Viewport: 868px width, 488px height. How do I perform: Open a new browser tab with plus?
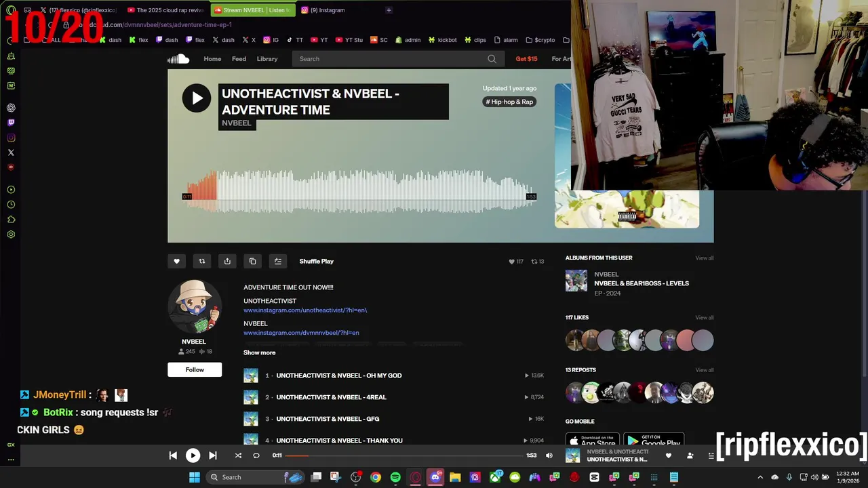tap(389, 10)
